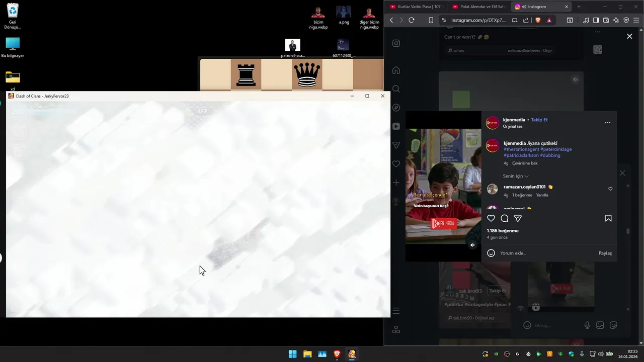
Task: Open the a.png desktop file
Action: (x=344, y=15)
